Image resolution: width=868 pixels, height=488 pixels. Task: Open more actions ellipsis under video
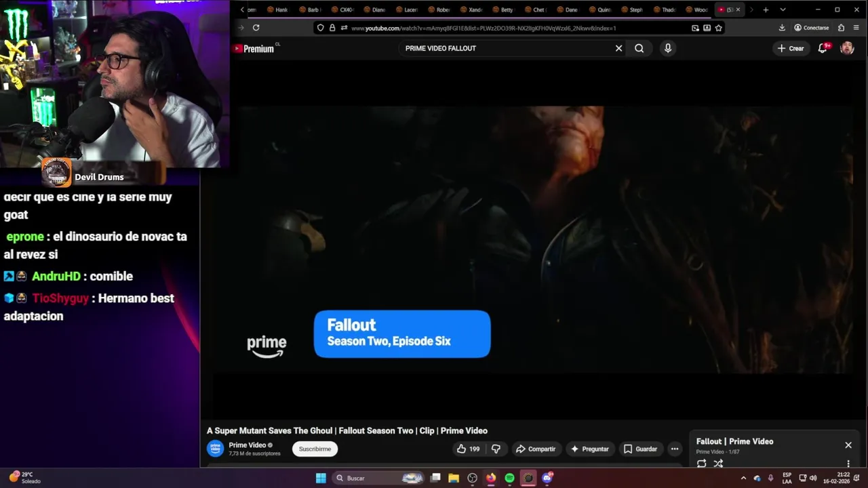674,449
